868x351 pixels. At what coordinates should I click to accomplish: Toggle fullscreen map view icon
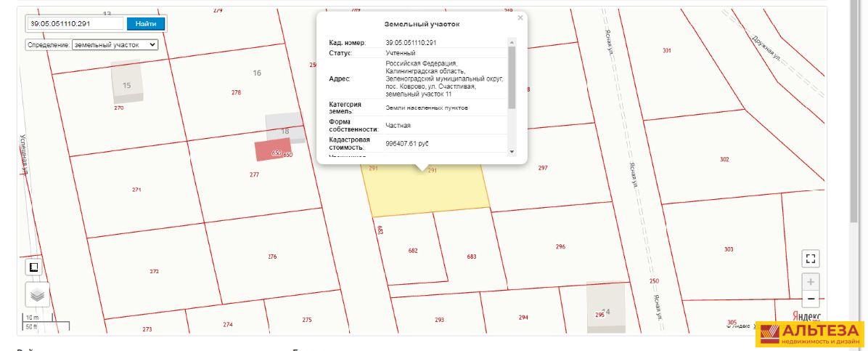[811, 259]
